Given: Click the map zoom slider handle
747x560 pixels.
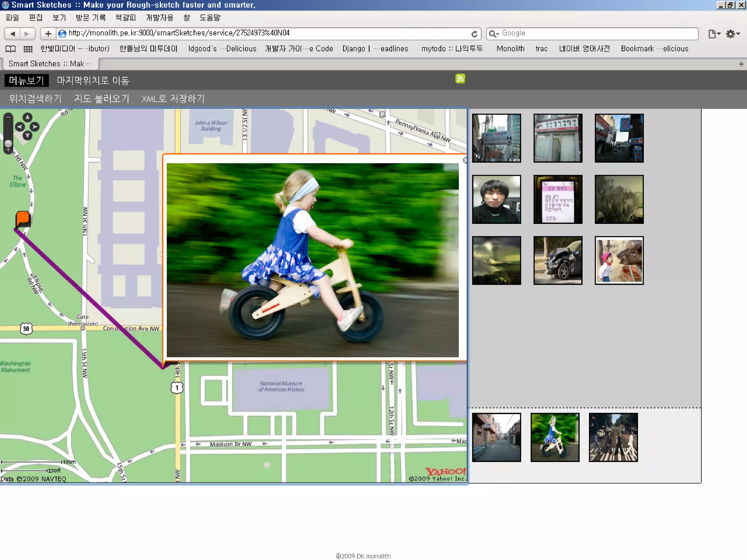Looking at the screenshot, I should tap(8, 143).
